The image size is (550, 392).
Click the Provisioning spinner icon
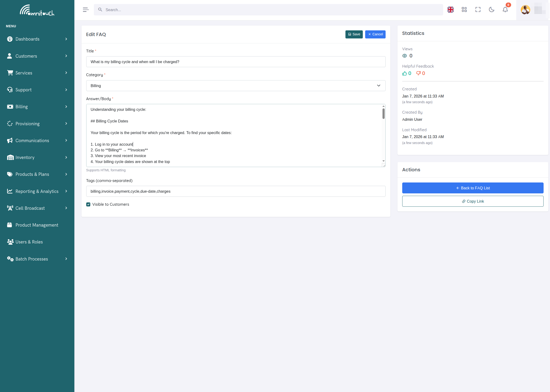pos(10,123)
